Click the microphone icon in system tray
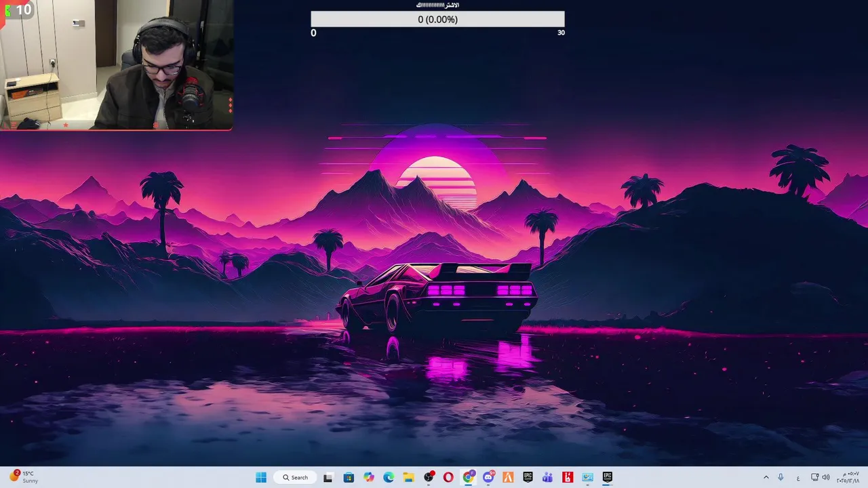Screen dimensions: 868x488 coord(781,477)
